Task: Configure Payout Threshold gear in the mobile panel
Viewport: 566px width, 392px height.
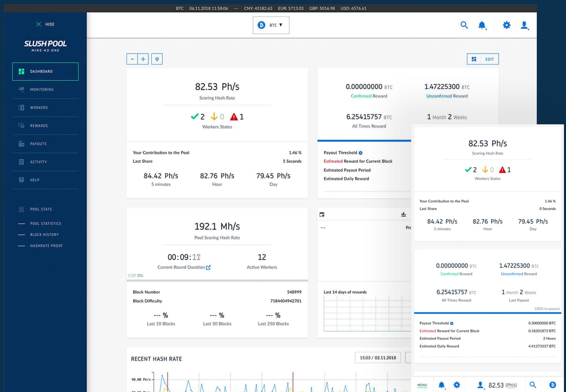Action: 452,323
